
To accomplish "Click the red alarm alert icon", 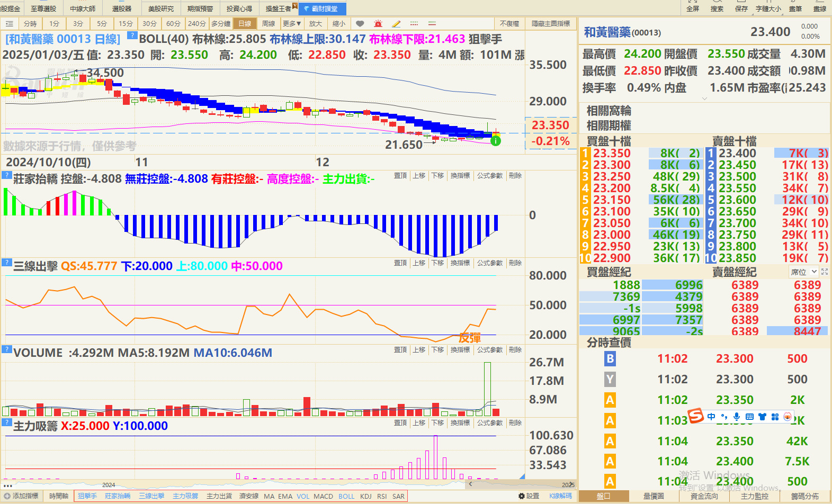I will (378, 24).
